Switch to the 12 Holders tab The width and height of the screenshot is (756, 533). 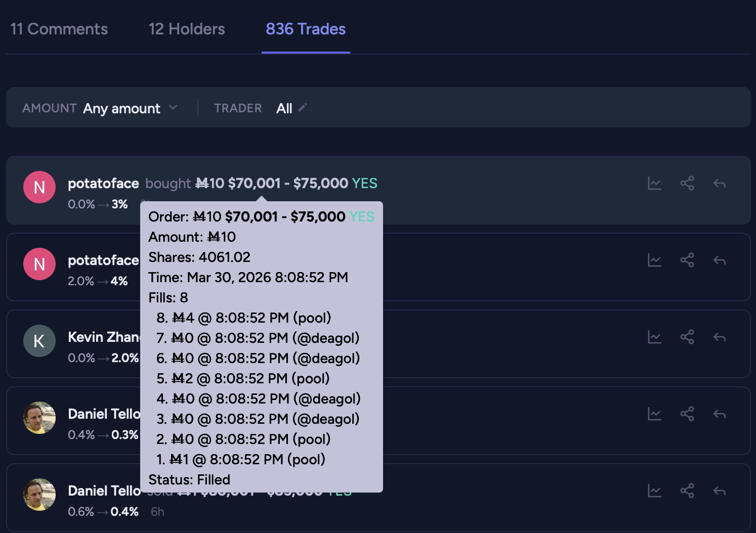187,29
